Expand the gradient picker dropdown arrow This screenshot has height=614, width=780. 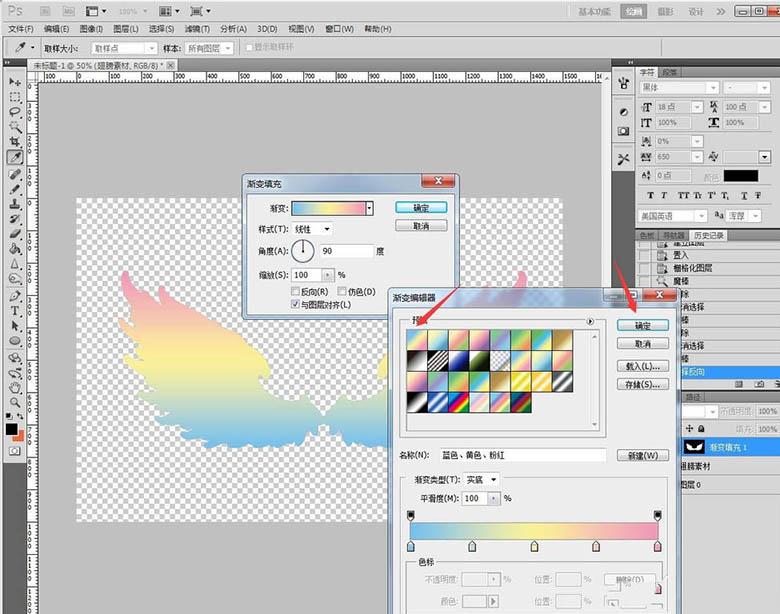coord(370,208)
